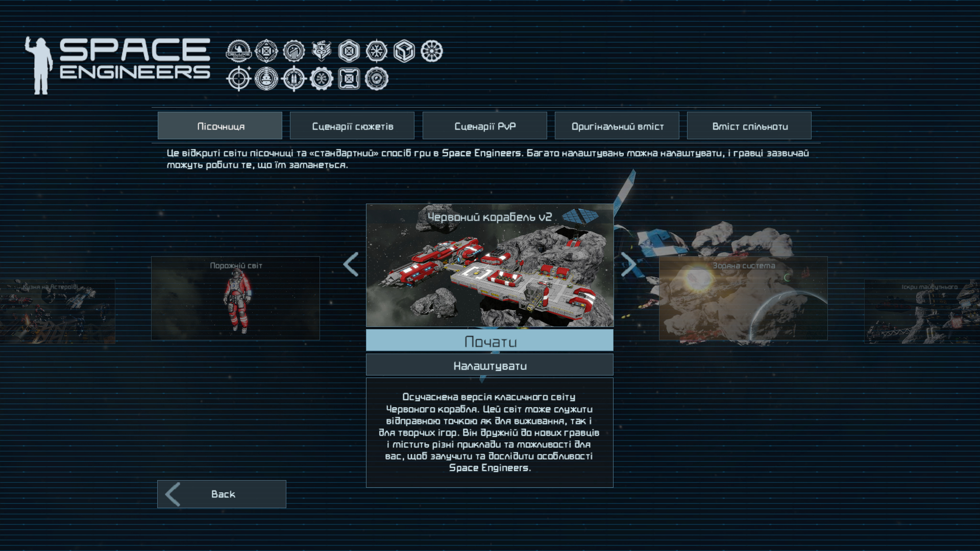Click the crosshair with sparkle DLC badge
Viewport: 980px width, 551px height.
click(239, 79)
